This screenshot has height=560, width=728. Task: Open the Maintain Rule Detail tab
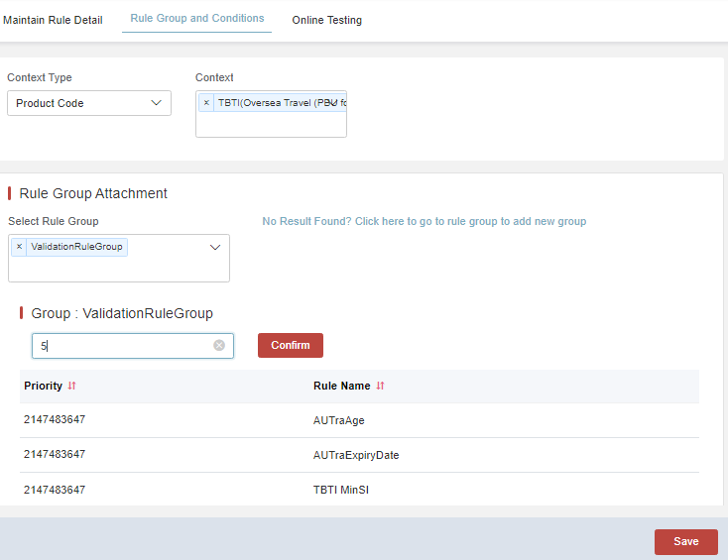(x=53, y=20)
